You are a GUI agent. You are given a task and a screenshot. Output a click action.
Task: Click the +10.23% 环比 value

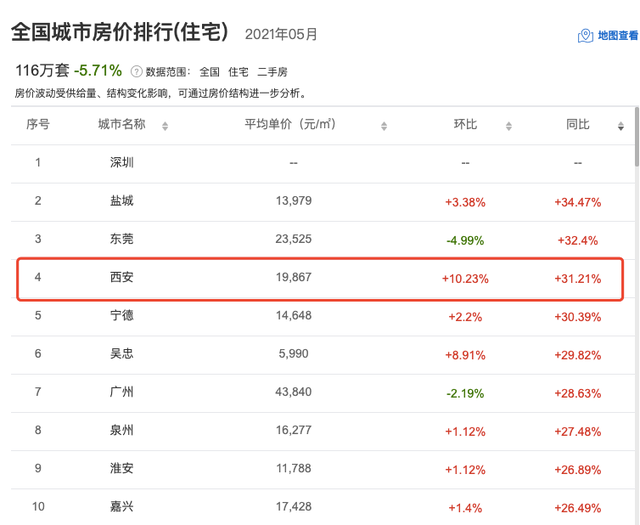click(465, 279)
